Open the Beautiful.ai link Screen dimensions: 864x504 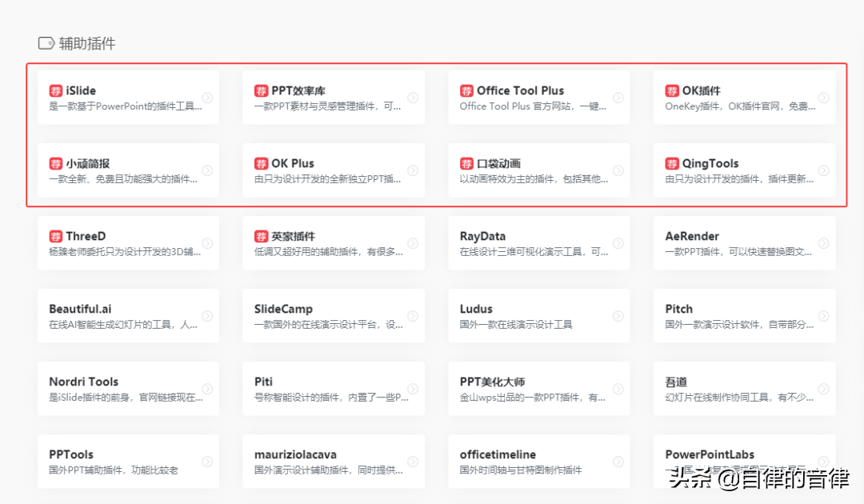point(128,316)
